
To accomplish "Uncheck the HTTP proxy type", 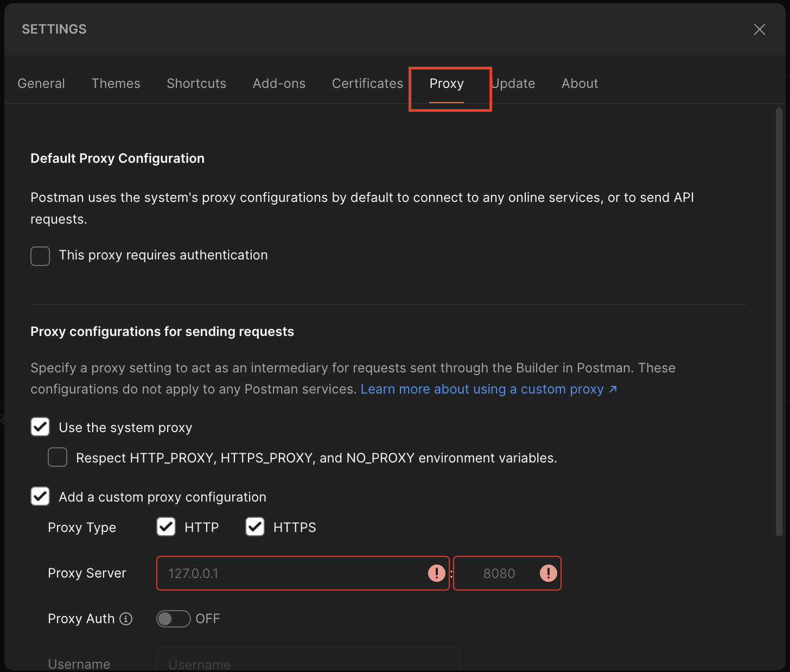I will click(x=166, y=527).
